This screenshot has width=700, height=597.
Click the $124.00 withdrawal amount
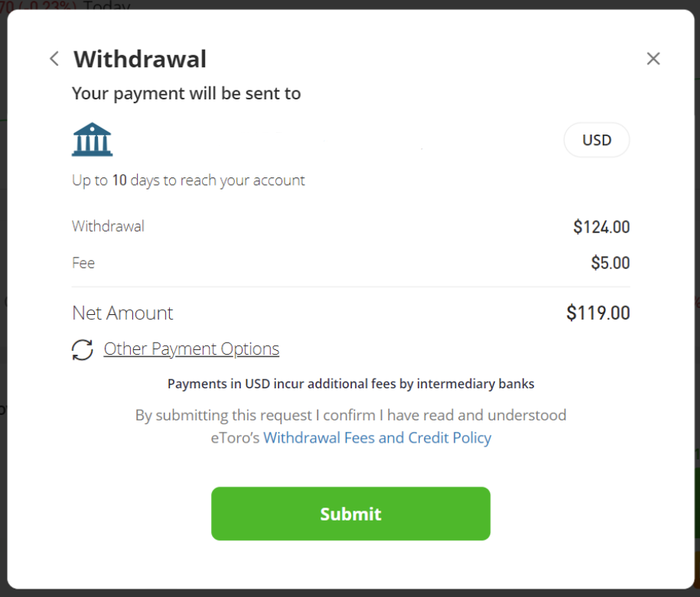click(x=603, y=226)
